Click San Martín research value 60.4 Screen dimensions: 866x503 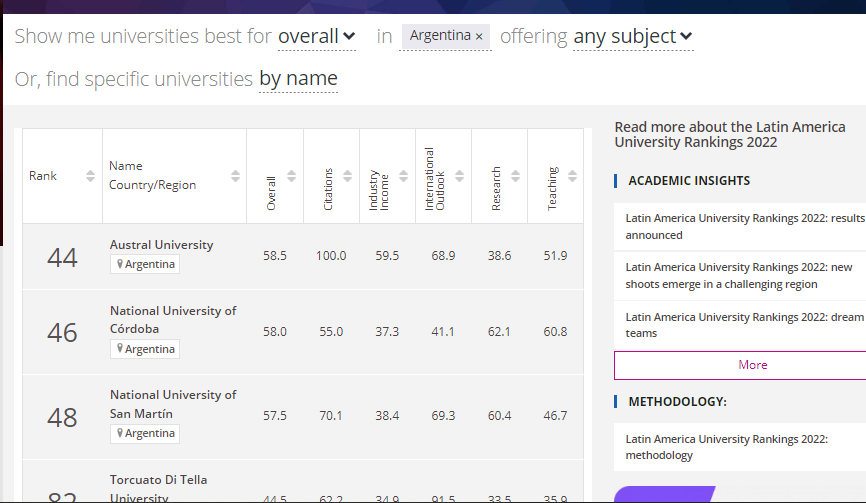tap(499, 416)
